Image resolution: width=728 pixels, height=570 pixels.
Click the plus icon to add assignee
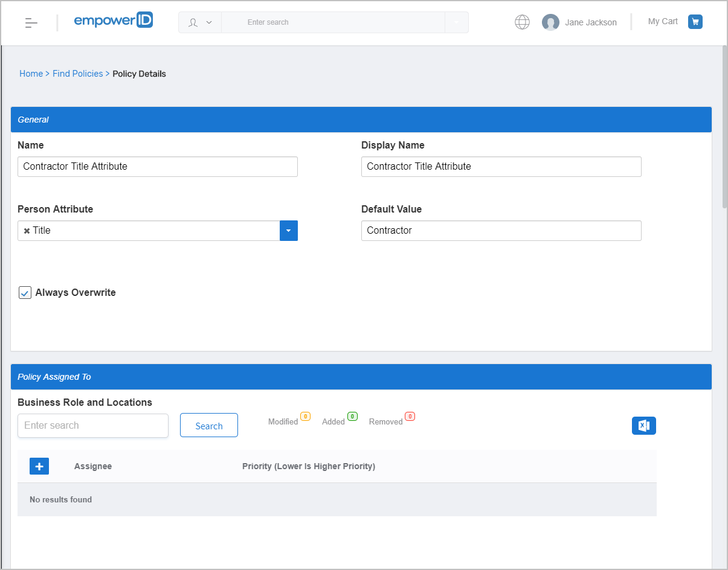pos(39,466)
